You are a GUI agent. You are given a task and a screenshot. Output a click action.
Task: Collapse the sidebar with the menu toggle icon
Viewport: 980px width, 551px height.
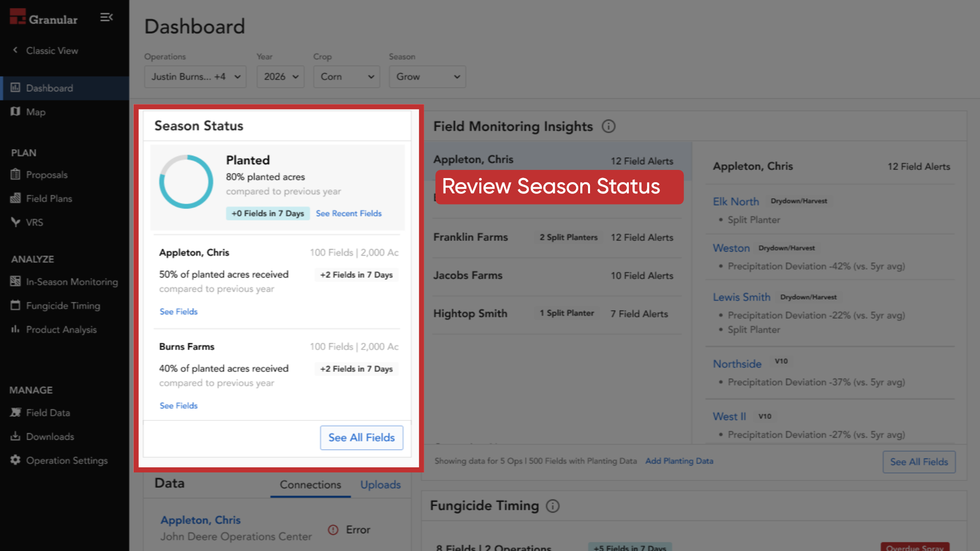click(x=106, y=17)
